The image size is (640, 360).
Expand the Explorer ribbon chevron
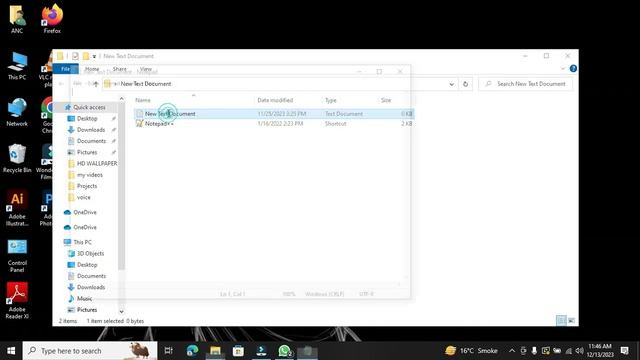coord(563,69)
